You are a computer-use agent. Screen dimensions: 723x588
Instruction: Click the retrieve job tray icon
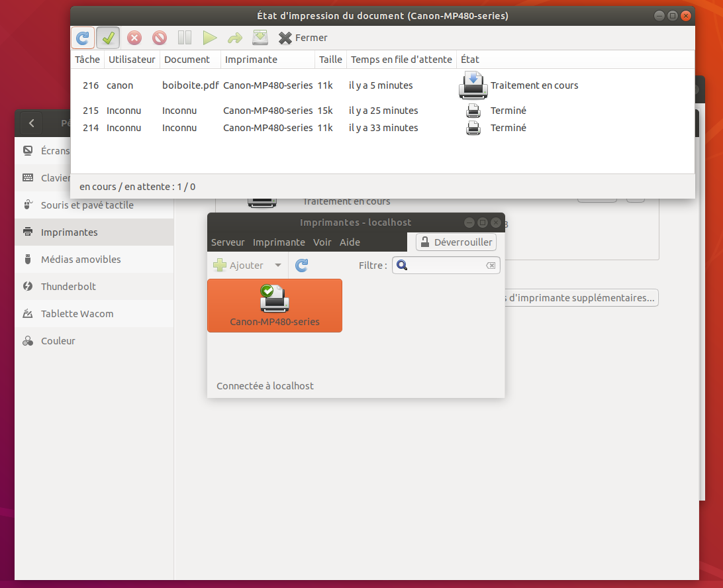[x=260, y=38]
